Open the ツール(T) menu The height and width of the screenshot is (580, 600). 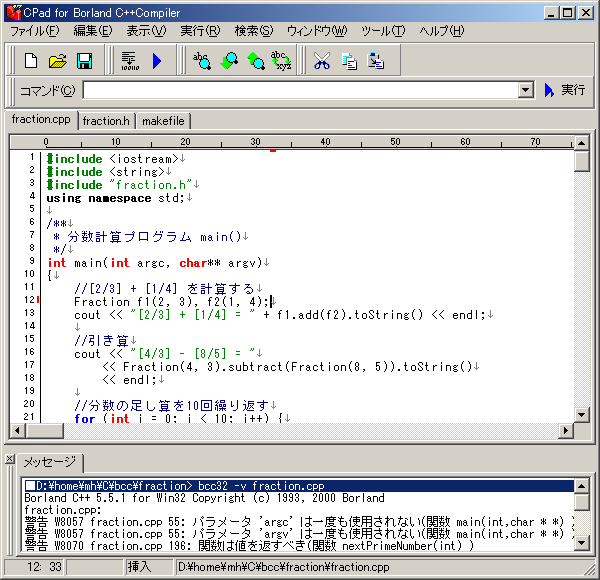383,31
